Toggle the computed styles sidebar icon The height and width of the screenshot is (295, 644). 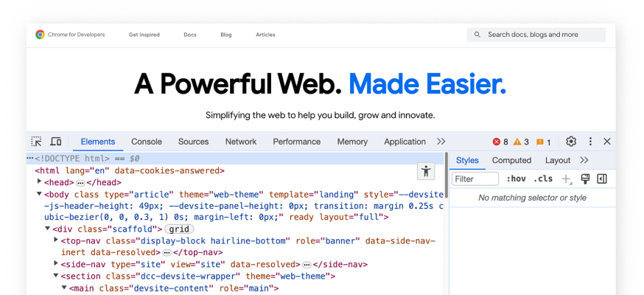coord(602,179)
